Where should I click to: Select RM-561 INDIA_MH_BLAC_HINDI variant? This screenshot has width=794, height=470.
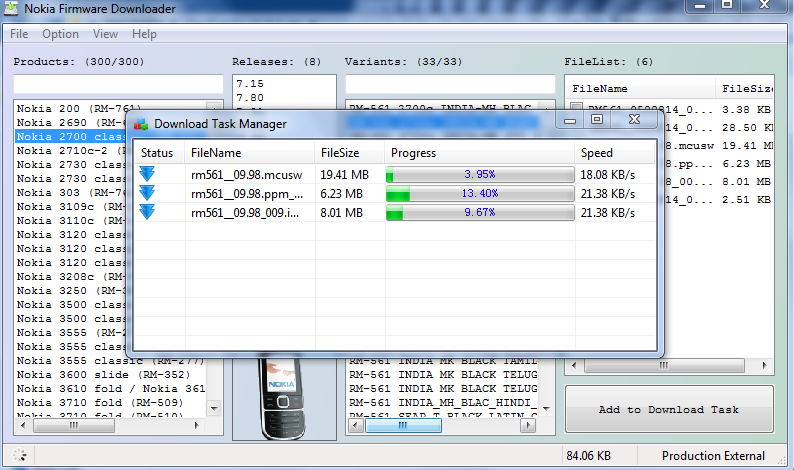click(x=443, y=403)
